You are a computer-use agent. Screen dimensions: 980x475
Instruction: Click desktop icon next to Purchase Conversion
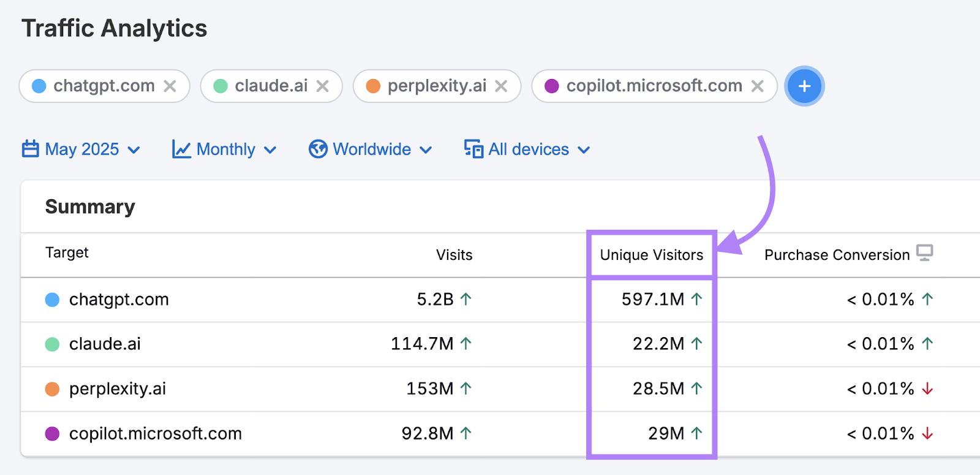pos(924,253)
